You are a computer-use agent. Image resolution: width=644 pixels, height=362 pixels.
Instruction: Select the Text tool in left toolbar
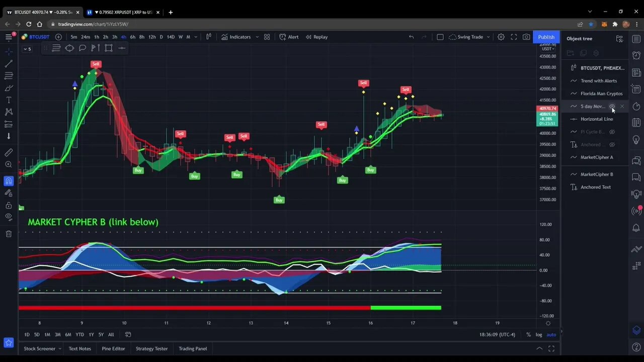pyautogui.click(x=9, y=100)
